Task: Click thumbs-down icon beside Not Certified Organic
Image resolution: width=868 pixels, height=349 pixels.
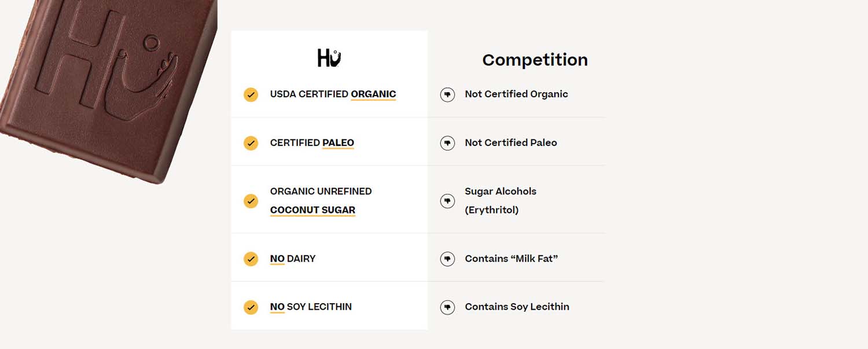Action: point(447,94)
